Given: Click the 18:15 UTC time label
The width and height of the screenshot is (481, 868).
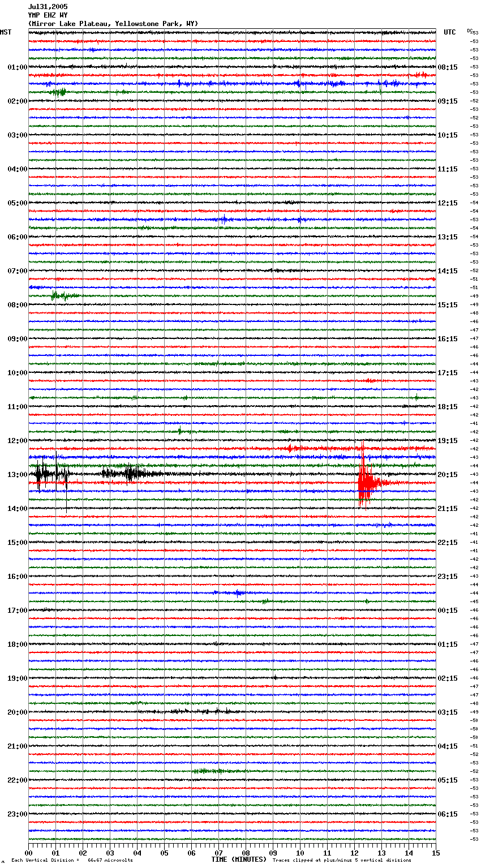Looking at the screenshot, I should point(448,407).
